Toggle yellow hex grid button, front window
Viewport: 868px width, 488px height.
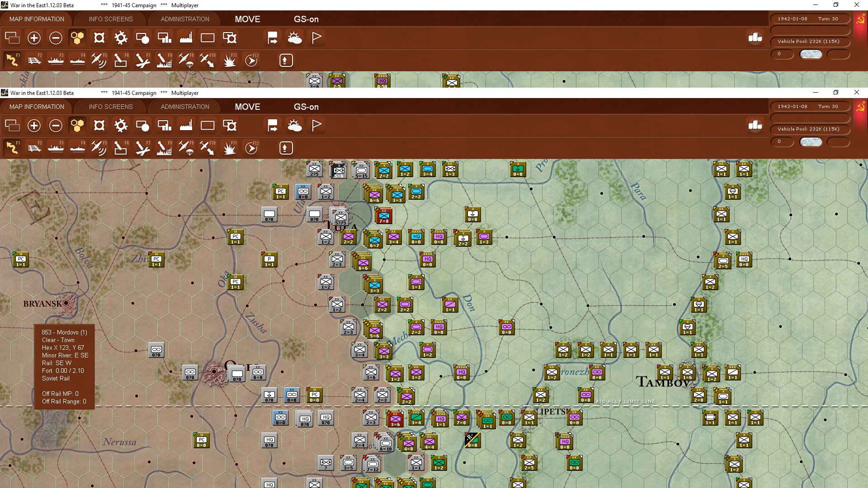[77, 126]
